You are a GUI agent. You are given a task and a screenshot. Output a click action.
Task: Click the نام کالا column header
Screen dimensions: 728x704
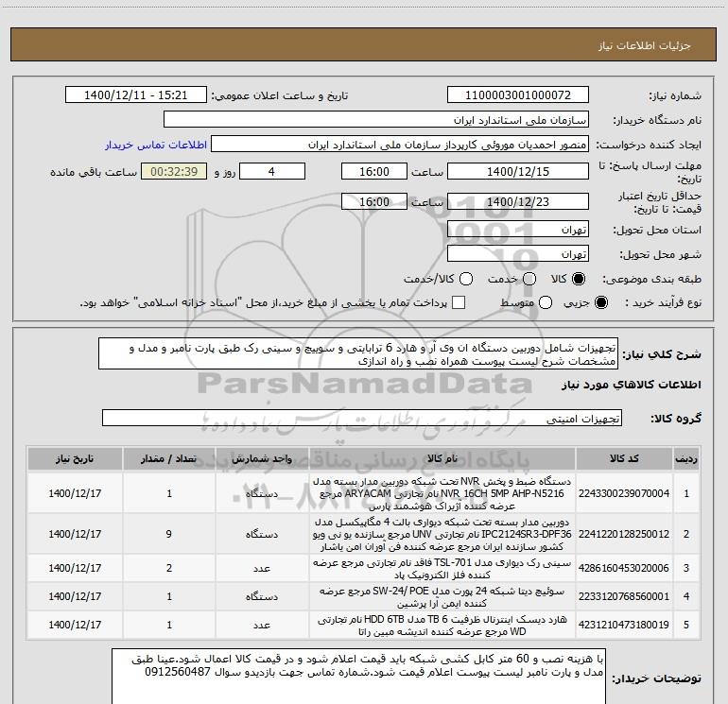tap(442, 459)
